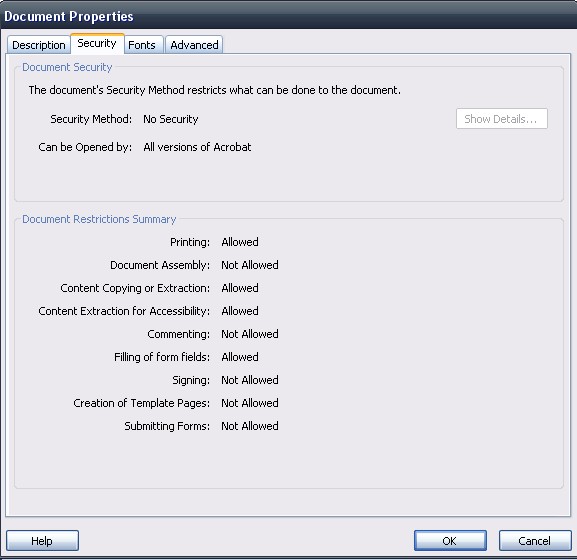Image resolution: width=577 pixels, height=560 pixels.
Task: Click the Help button
Action: (42, 540)
